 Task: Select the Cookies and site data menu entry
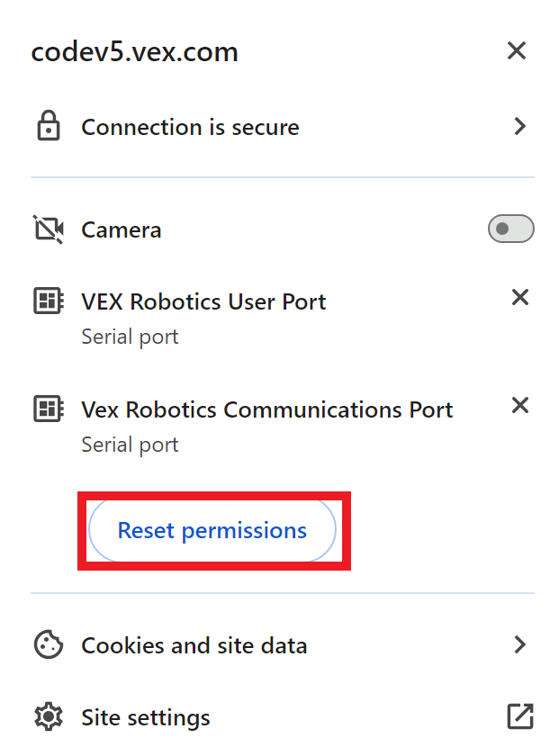point(194,645)
